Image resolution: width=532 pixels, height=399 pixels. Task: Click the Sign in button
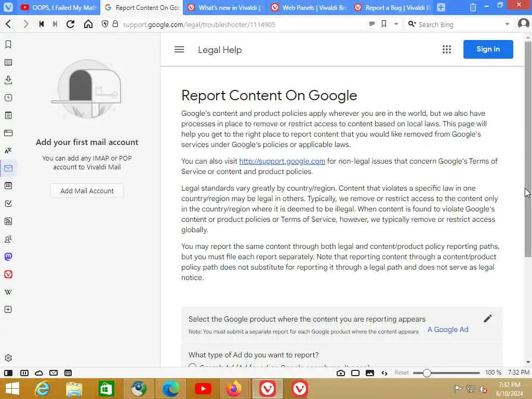click(488, 49)
